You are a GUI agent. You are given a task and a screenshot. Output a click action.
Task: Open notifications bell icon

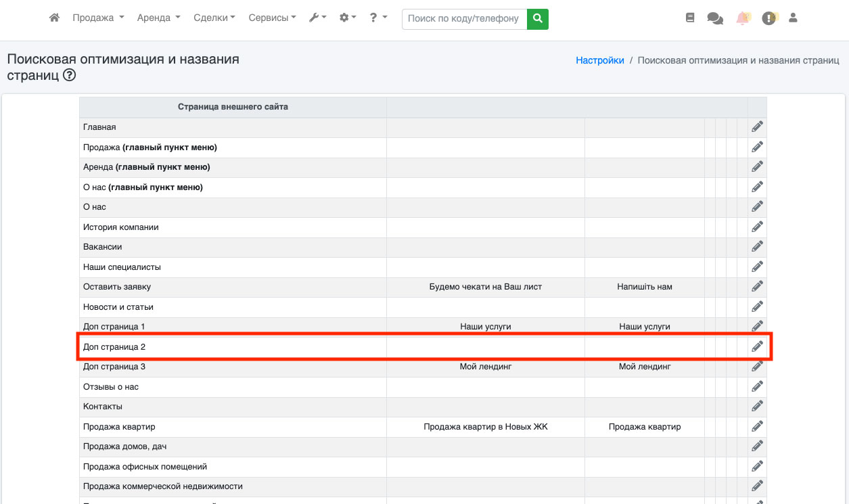743,18
